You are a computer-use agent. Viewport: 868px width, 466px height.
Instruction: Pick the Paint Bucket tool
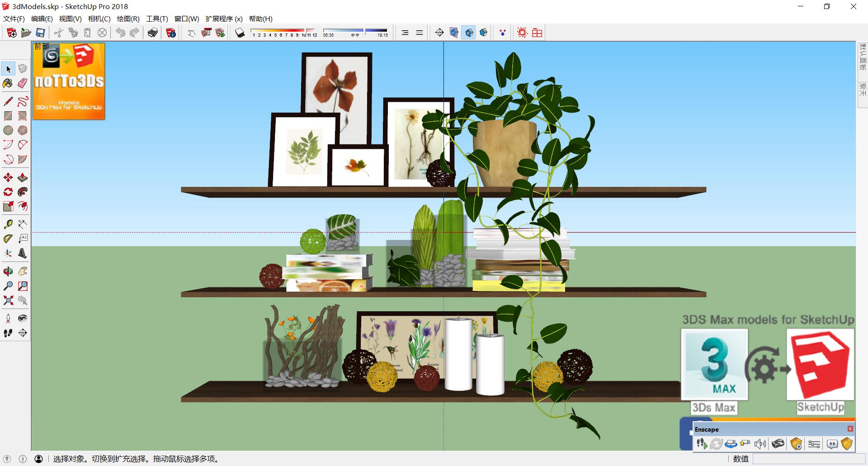(x=8, y=83)
